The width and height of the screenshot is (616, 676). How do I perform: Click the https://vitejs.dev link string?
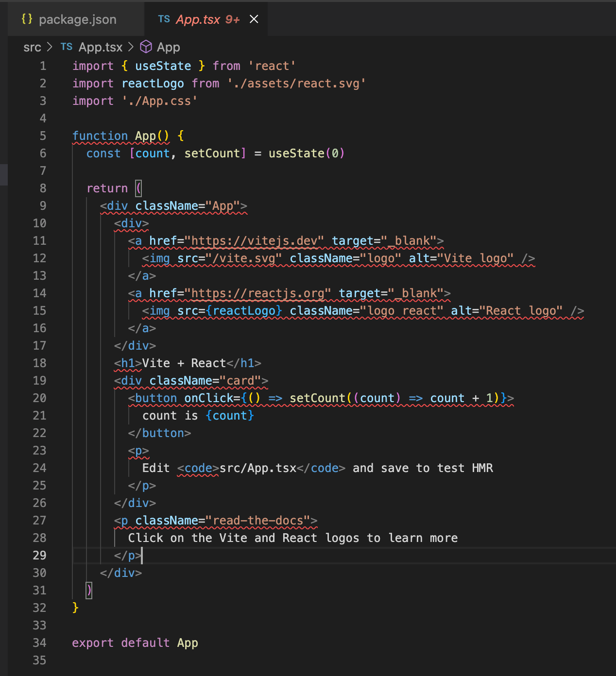point(254,241)
